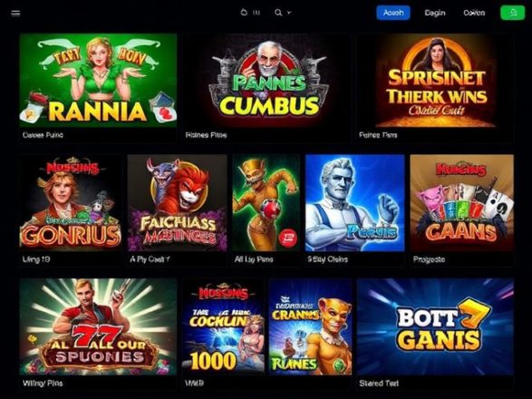Click the blue Acceh button
The image size is (532, 399).
pyautogui.click(x=393, y=13)
